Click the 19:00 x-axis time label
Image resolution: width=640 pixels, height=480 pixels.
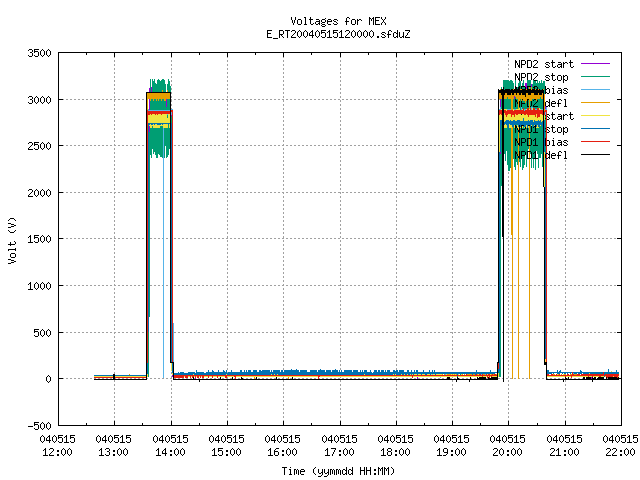click(451, 453)
